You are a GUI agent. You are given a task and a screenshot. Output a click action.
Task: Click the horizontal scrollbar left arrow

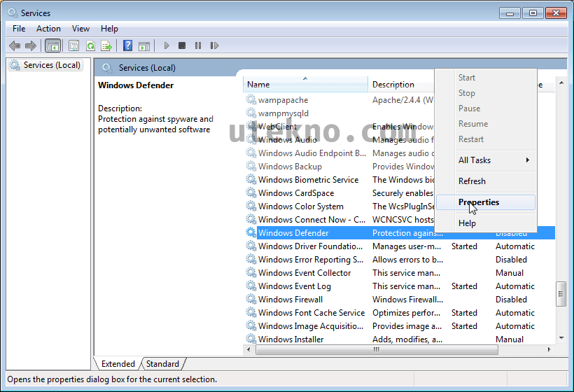coord(249,349)
